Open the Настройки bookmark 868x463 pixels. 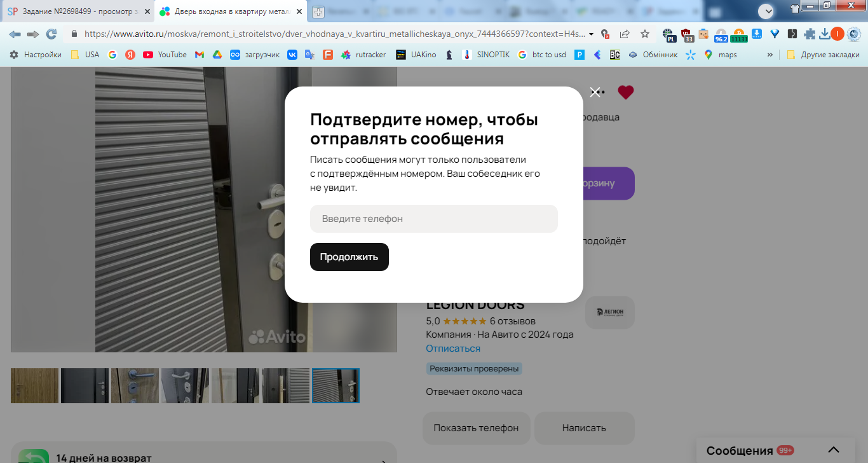36,55
